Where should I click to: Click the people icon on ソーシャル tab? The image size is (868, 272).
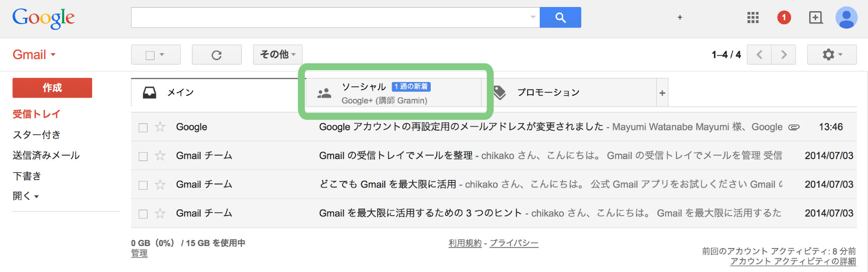point(324,94)
